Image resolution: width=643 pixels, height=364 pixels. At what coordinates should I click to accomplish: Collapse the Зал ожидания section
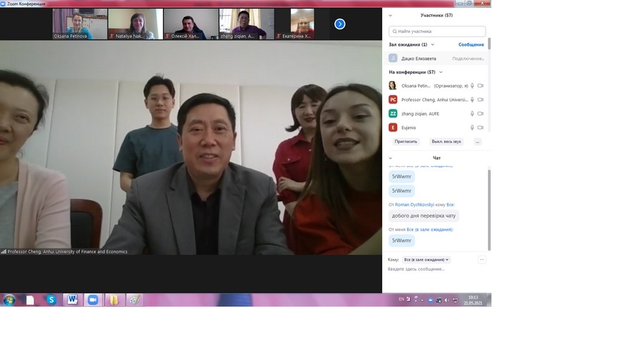click(433, 45)
